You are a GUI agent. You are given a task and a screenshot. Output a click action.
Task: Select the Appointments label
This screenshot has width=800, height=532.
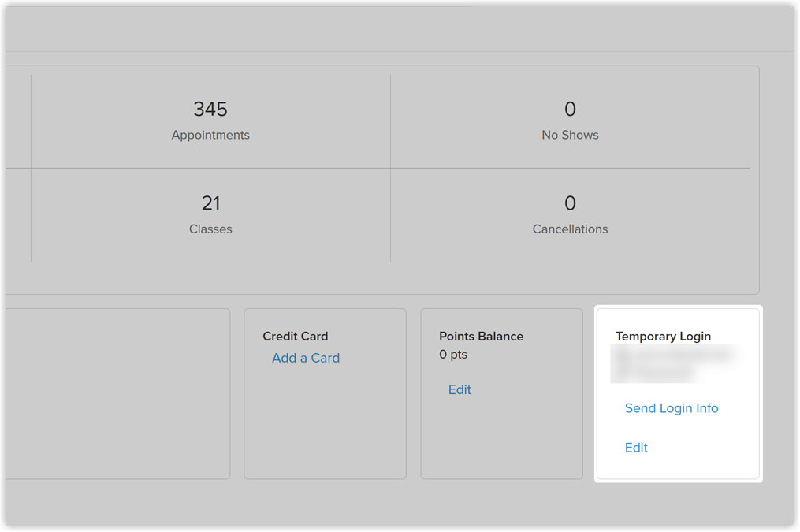pos(210,136)
